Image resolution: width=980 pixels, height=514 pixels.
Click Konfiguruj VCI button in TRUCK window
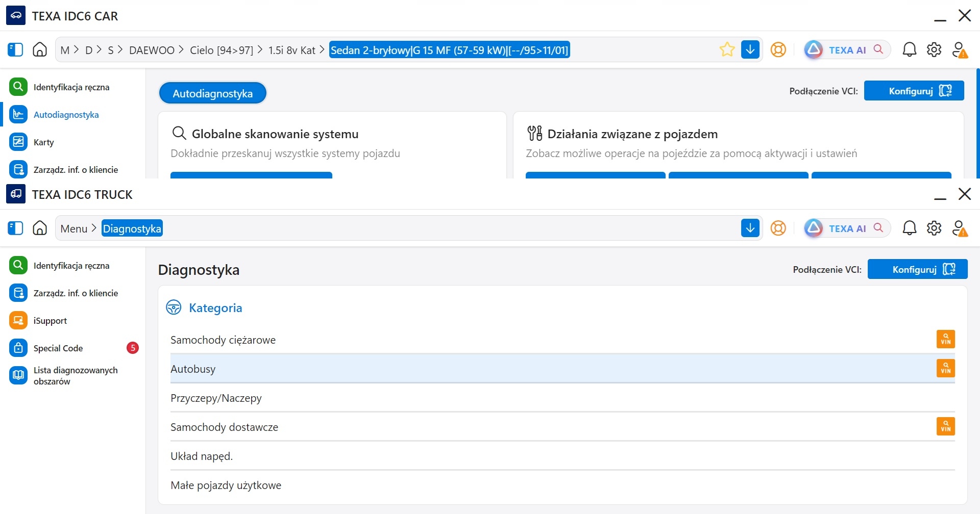click(918, 269)
